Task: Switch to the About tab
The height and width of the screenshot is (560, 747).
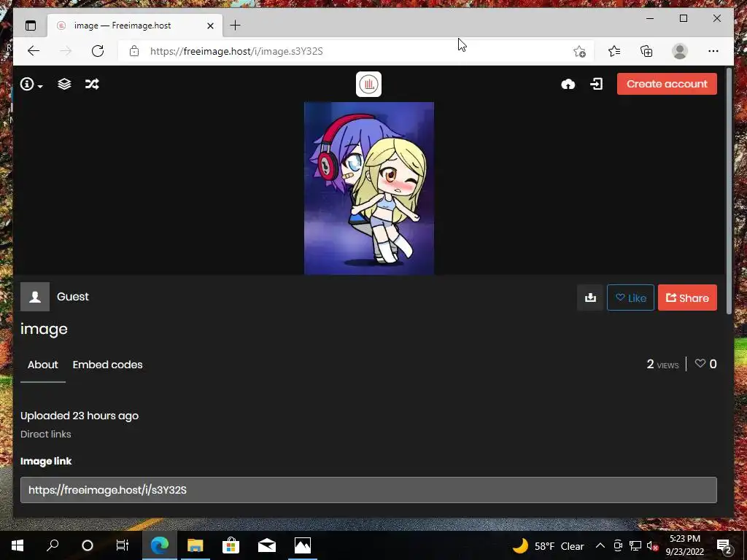Action: (x=43, y=365)
